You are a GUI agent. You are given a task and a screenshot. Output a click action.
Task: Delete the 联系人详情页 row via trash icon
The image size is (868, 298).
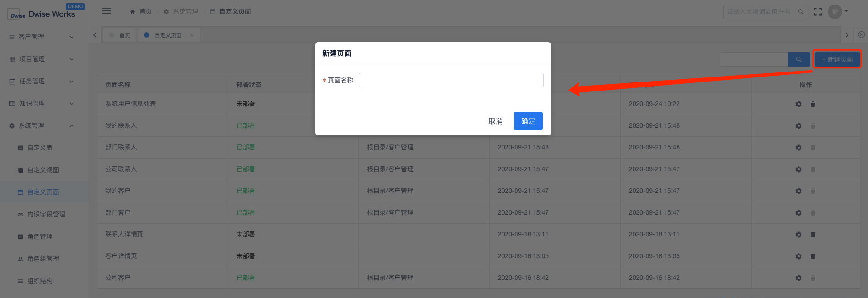click(813, 235)
